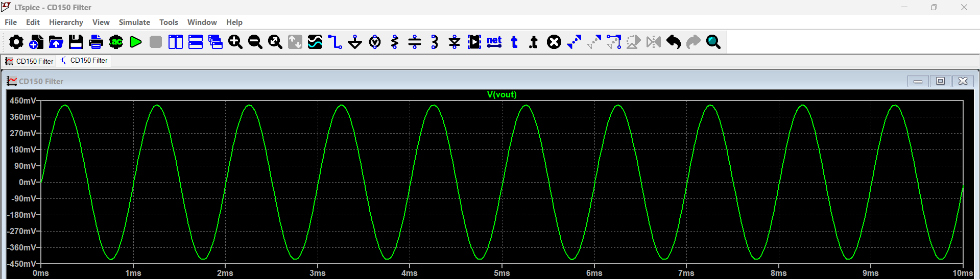Click the grayed redo arrow
Image resolution: width=980 pixels, height=279 pixels.
click(694, 42)
